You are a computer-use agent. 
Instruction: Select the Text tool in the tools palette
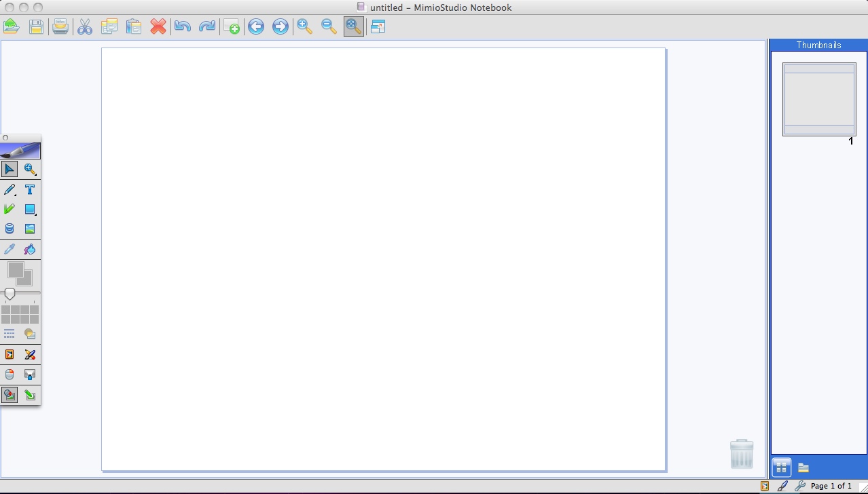pos(30,189)
